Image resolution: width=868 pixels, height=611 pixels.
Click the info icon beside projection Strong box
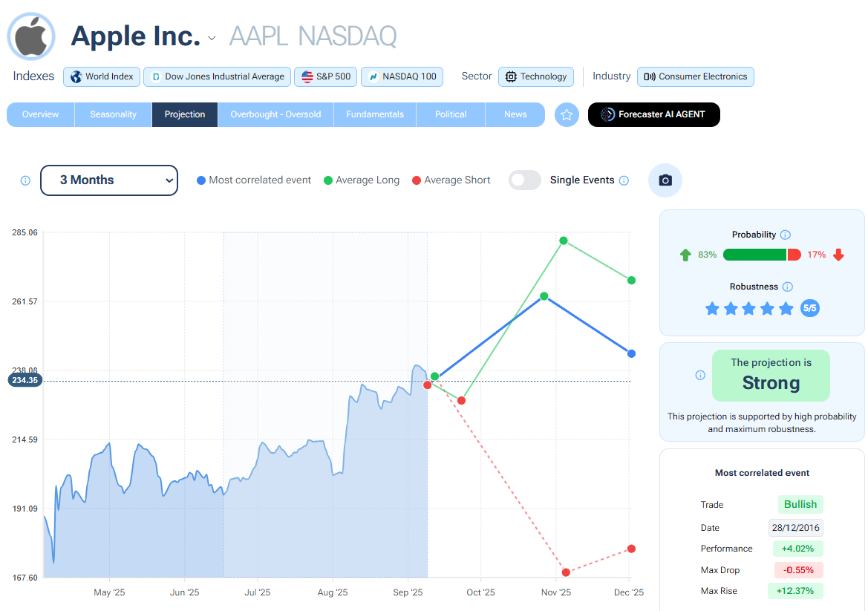[x=700, y=375]
